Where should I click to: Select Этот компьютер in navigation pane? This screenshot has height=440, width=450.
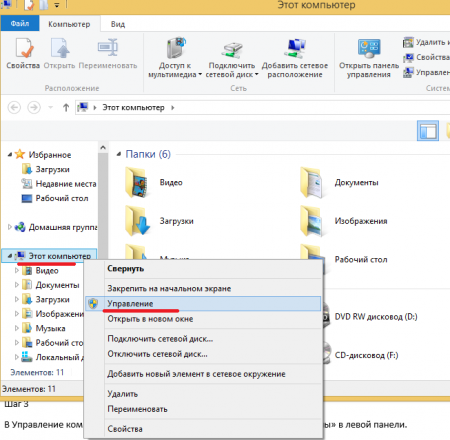click(x=60, y=256)
